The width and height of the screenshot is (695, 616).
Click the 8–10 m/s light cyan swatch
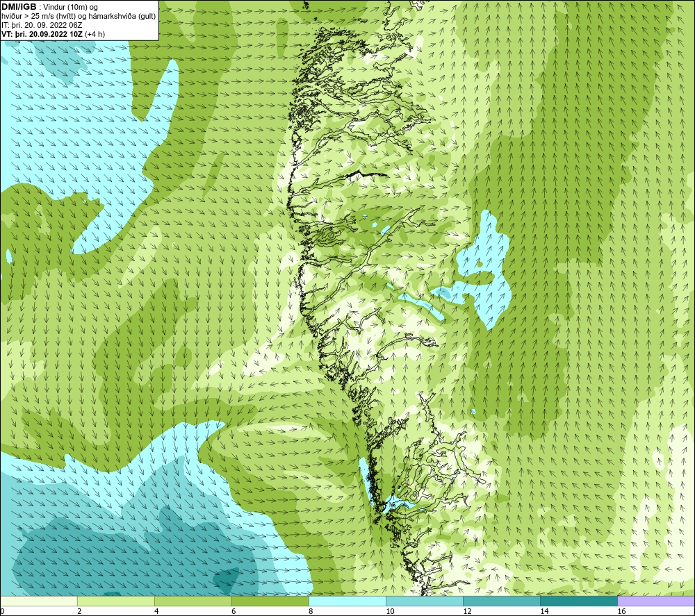[x=347, y=601]
